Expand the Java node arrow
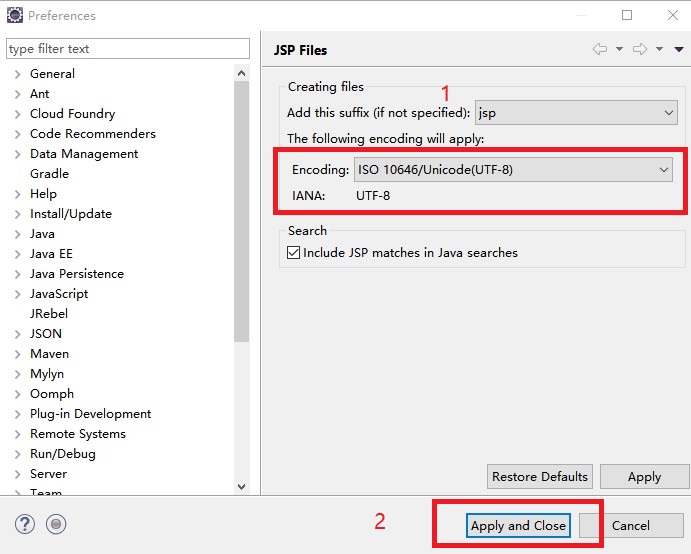Image resolution: width=691 pixels, height=554 pixels. click(x=18, y=234)
